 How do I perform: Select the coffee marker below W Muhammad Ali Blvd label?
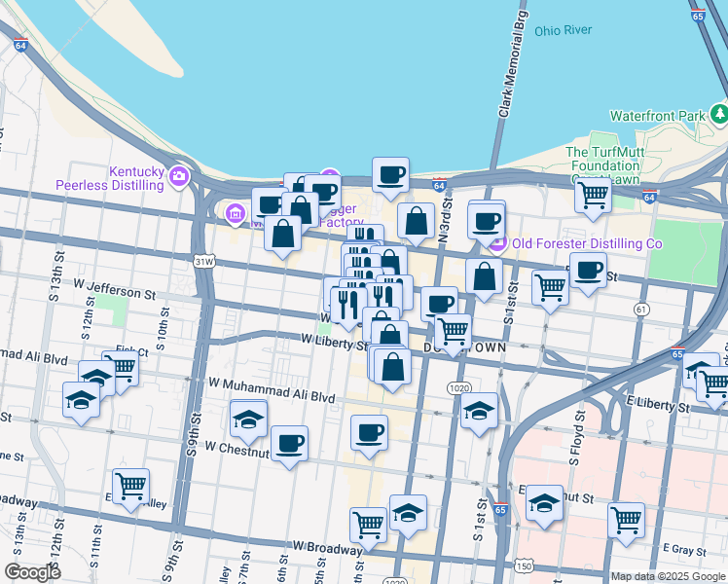(370, 433)
